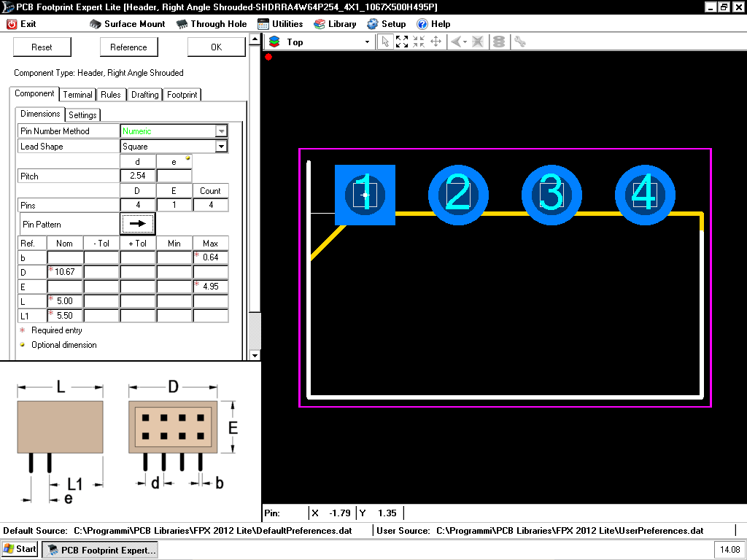Click the wrench tool icon
This screenshot has height=560, width=747.
click(520, 42)
